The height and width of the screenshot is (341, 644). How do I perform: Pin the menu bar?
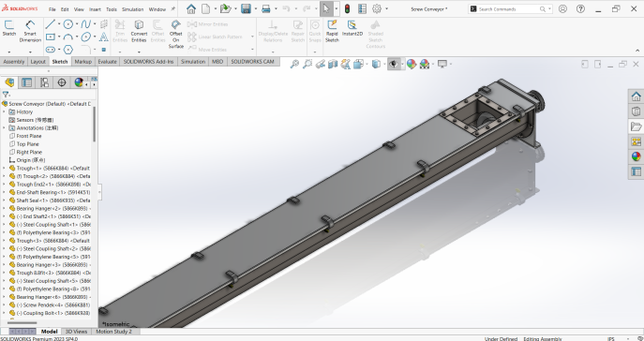172,8
